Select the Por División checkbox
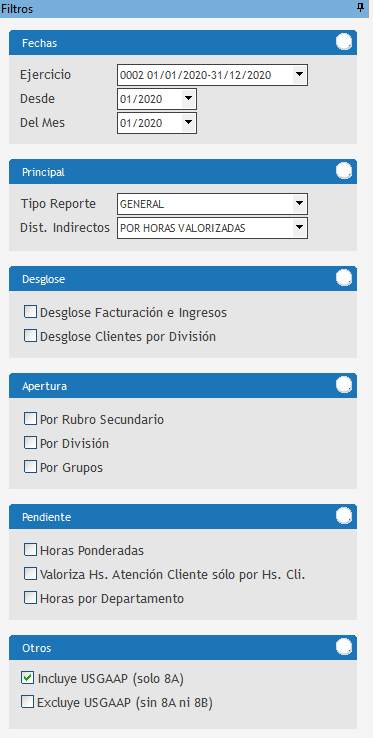 (31, 443)
